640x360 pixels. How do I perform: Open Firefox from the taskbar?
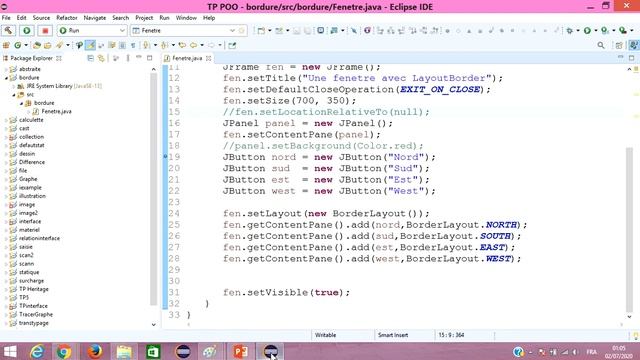(95, 351)
